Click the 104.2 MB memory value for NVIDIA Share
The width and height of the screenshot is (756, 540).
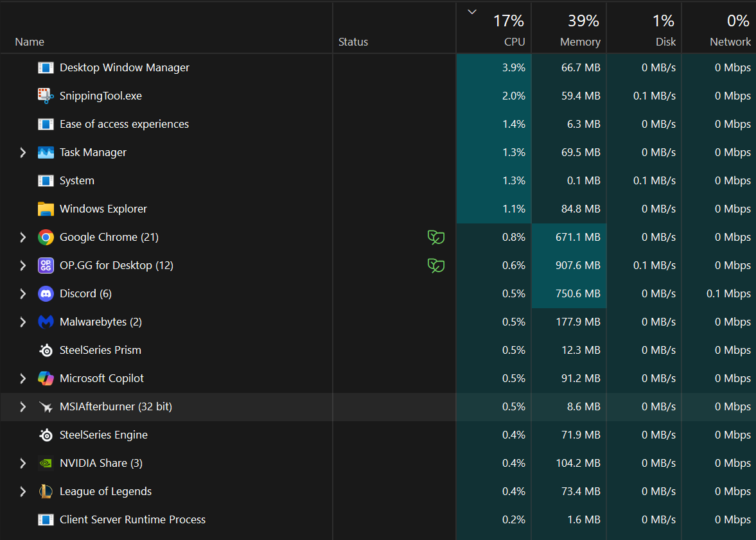[x=578, y=464]
